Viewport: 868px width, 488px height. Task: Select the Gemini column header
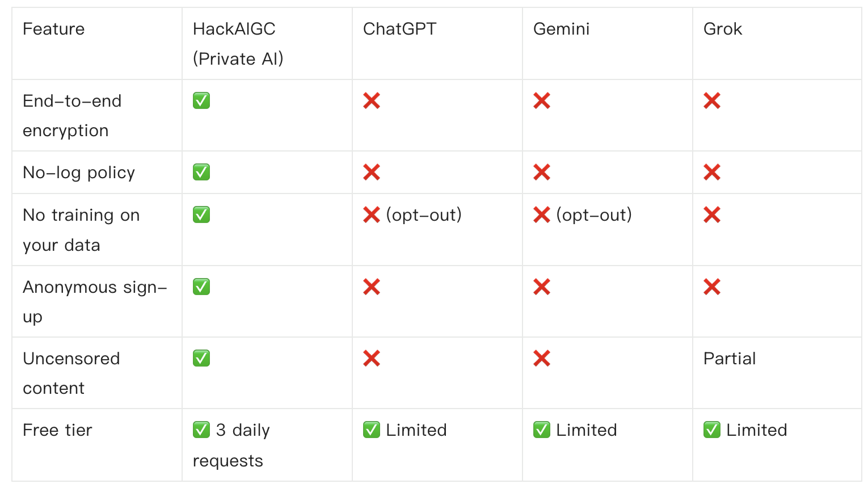pyautogui.click(x=562, y=29)
